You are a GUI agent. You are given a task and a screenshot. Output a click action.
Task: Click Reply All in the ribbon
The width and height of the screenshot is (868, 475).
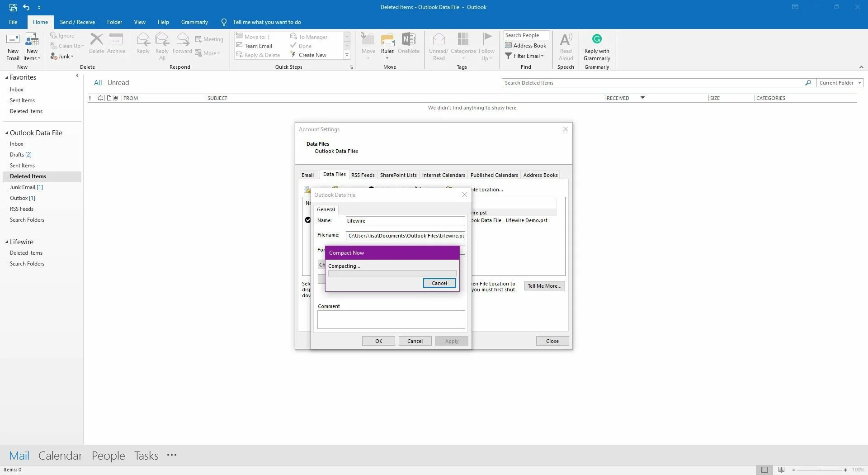pyautogui.click(x=162, y=47)
